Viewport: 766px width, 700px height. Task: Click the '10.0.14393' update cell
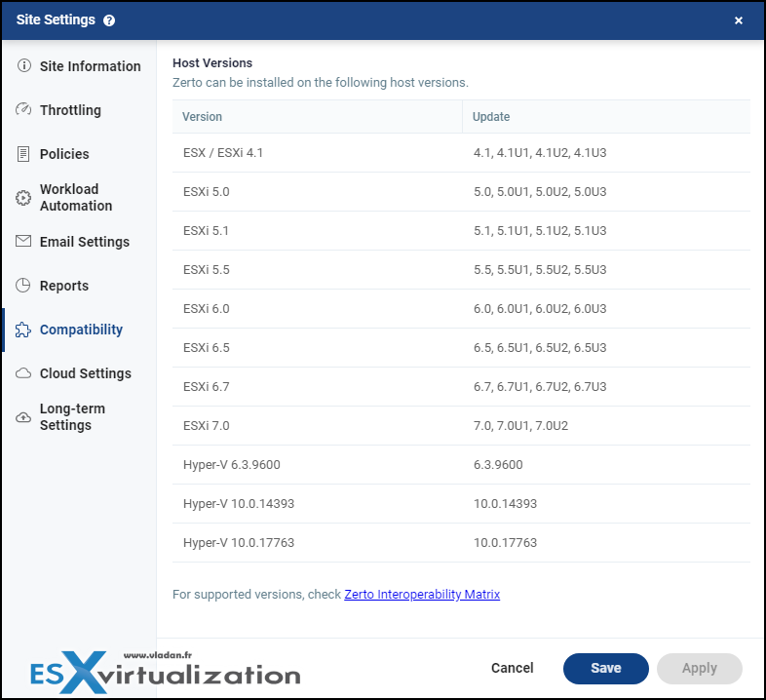pyautogui.click(x=606, y=504)
